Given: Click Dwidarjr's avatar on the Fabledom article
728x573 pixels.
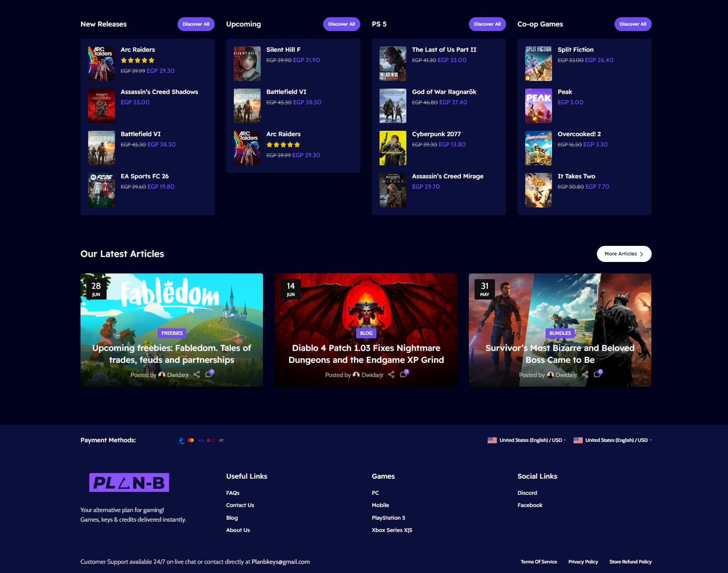Looking at the screenshot, I should [162, 375].
